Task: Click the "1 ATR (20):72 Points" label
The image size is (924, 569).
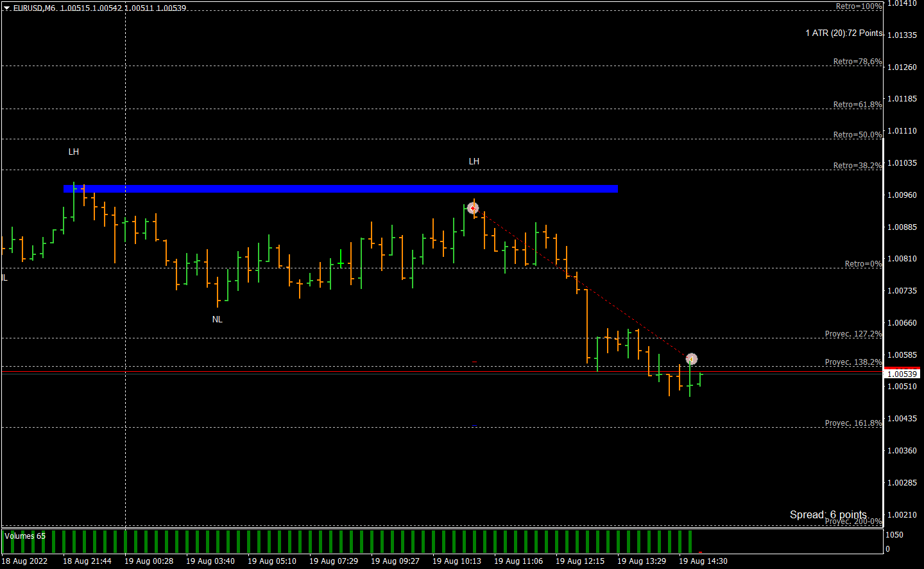Action: click(x=844, y=33)
